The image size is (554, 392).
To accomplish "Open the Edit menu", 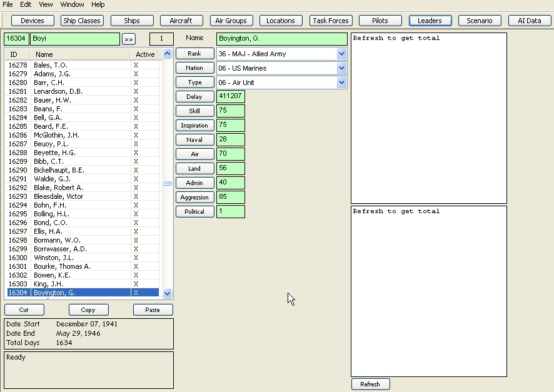I will coord(24,4).
